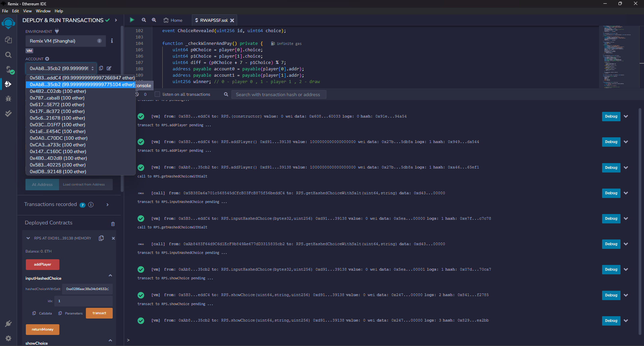The image size is (644, 346).
Task: Open the Search in files sidebar icon
Action: 8,55
